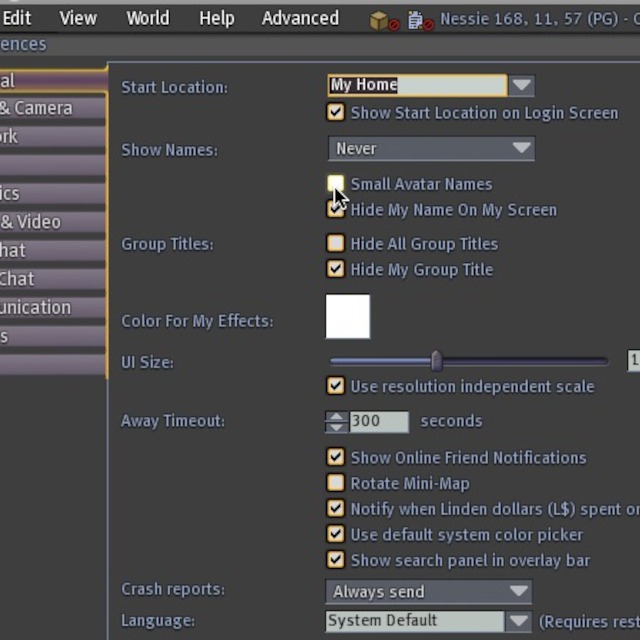This screenshot has width=640, height=640.
Task: Click the UI Size slider handle
Action: pyautogui.click(x=436, y=361)
